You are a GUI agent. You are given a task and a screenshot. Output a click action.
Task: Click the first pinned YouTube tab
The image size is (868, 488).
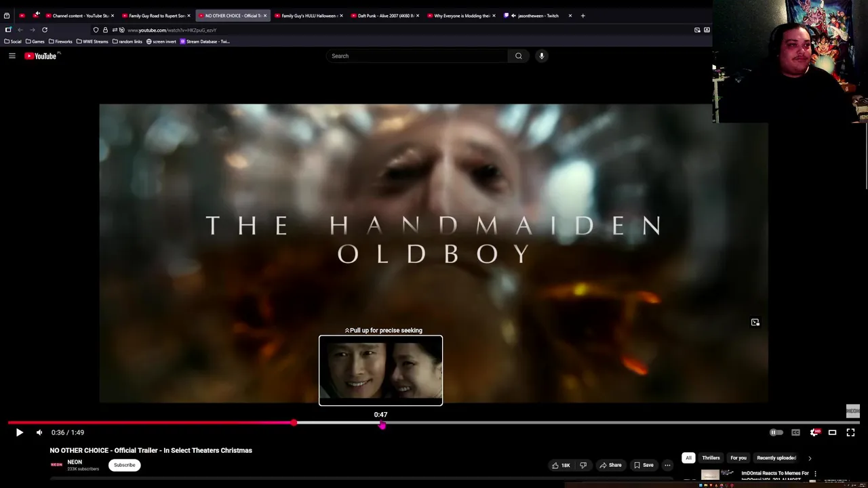pyautogui.click(x=22, y=16)
